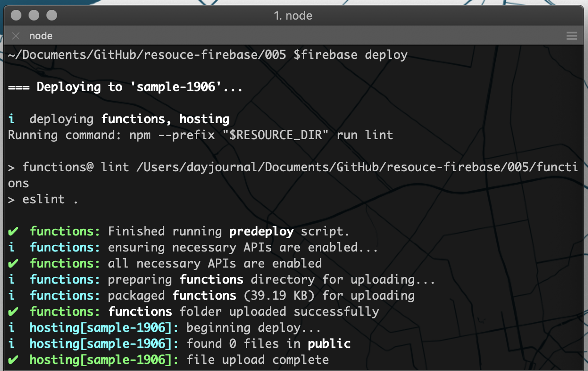This screenshot has width=588, height=371.
Task: Click the directory path '~/Documents/GitHub/resouce-firebase/005'
Action: coord(147,55)
